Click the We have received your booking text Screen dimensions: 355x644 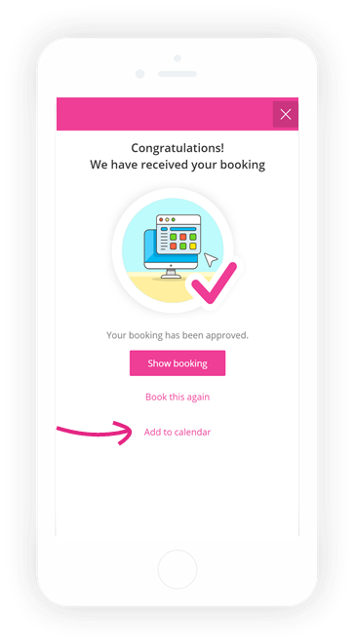click(x=177, y=165)
